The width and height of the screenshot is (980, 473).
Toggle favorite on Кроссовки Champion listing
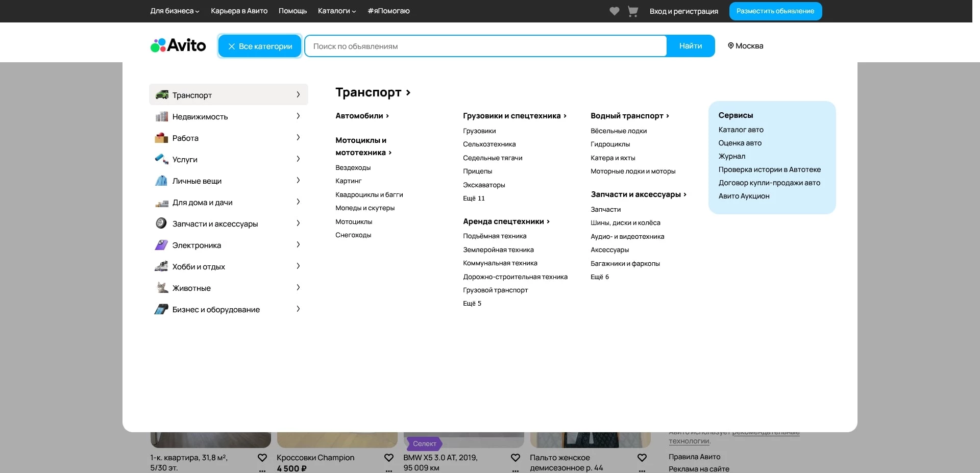(x=389, y=458)
